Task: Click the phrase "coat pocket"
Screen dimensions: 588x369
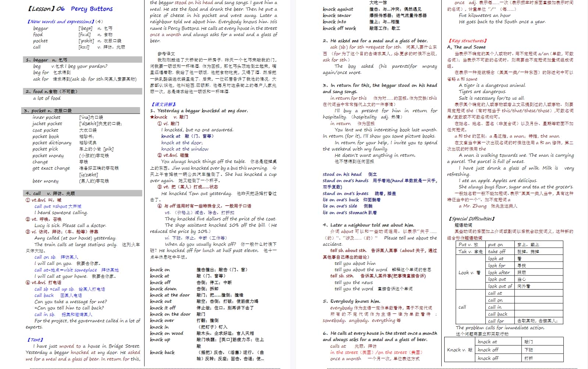Action: (x=45, y=130)
